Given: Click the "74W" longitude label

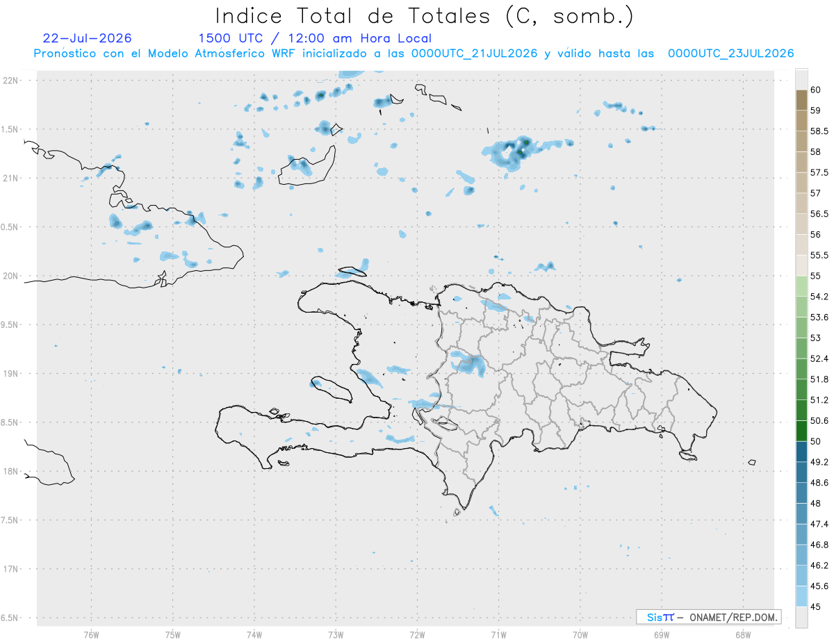Looking at the screenshot, I should (x=254, y=635).
